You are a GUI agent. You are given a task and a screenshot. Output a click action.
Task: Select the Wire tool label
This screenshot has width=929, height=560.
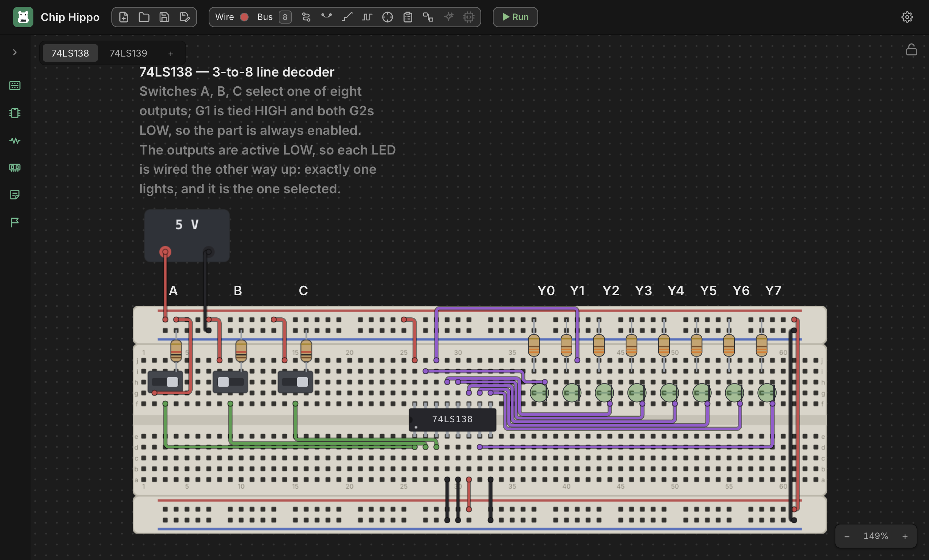pyautogui.click(x=224, y=17)
